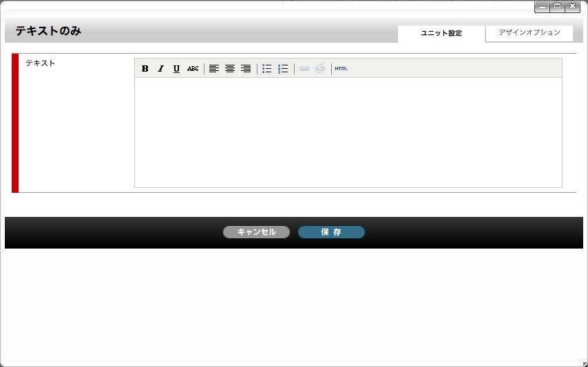The height and width of the screenshot is (367, 588).
Task: Insert a bulleted list
Action: tap(266, 69)
